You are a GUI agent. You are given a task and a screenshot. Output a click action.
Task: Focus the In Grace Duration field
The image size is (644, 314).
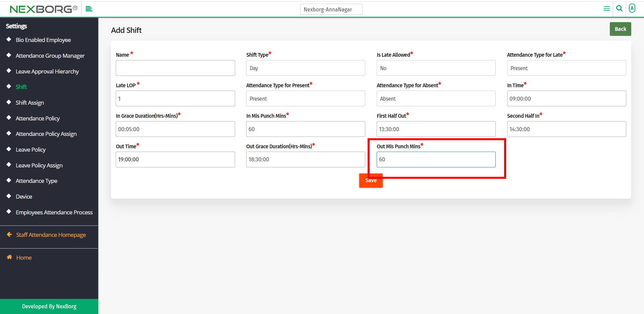pos(175,129)
